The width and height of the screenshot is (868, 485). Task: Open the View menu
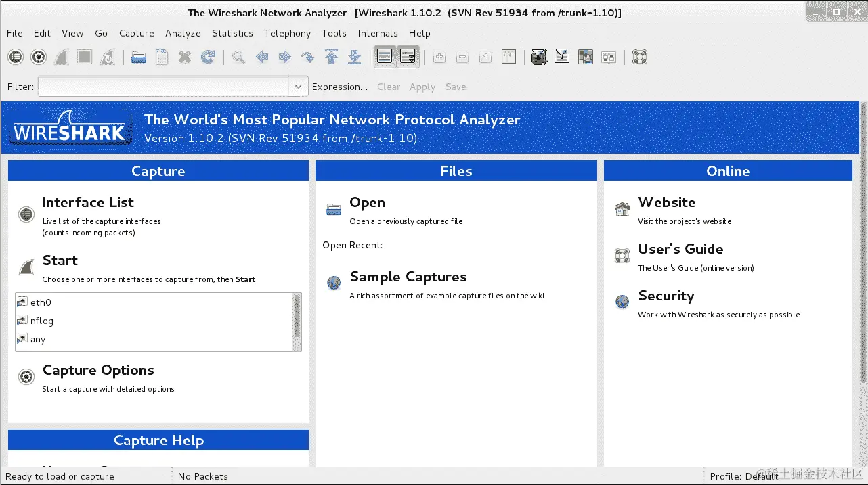72,33
